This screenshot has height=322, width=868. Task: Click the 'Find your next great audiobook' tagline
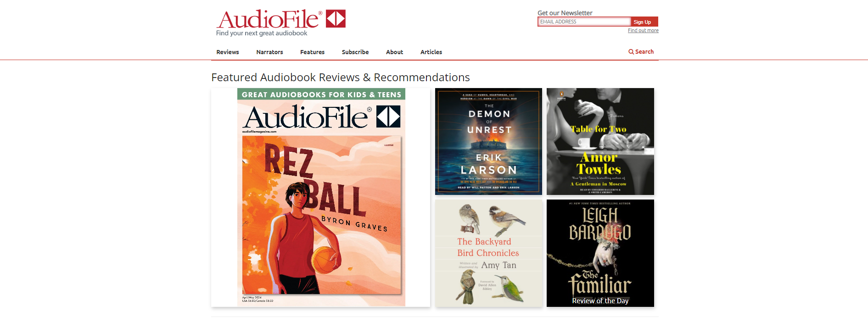point(262,33)
